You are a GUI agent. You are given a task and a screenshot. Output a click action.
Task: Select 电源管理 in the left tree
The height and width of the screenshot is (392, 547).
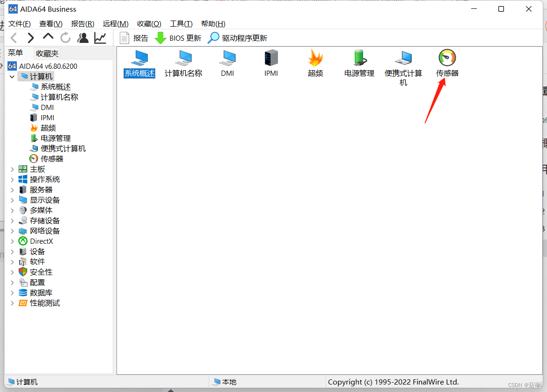coord(51,138)
